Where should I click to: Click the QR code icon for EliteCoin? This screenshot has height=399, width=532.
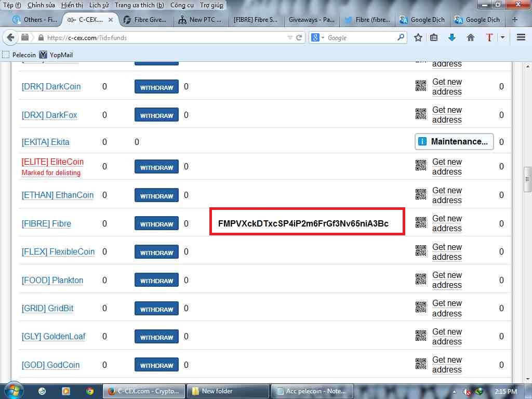coord(421,166)
